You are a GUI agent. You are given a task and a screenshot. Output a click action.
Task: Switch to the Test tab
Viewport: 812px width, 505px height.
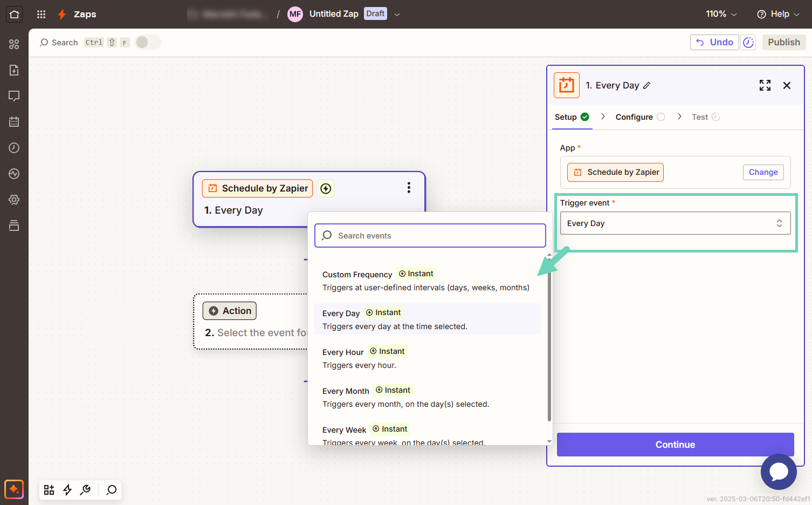pyautogui.click(x=706, y=117)
